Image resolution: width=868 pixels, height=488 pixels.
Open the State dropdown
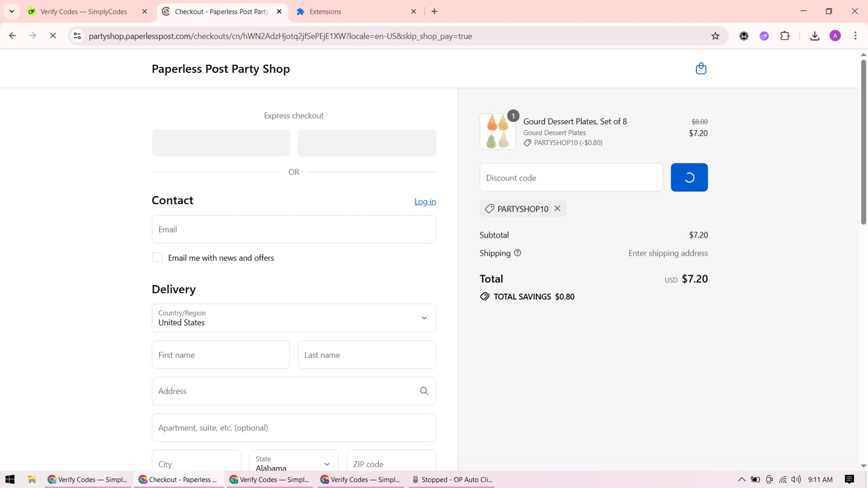[x=293, y=463]
